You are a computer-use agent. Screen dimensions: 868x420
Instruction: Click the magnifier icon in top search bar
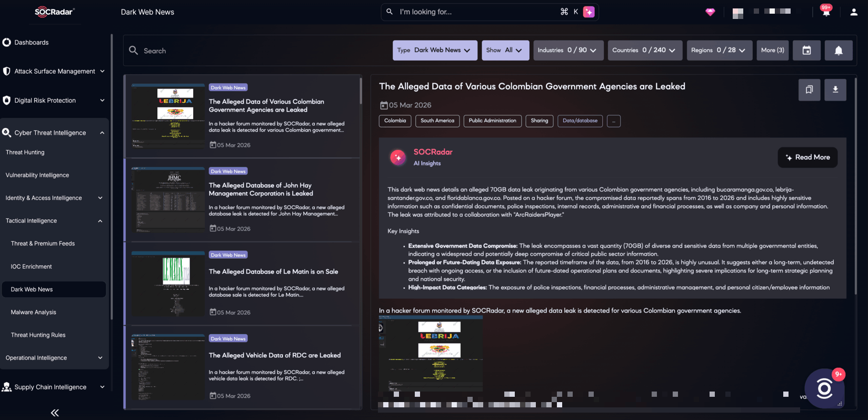[390, 12]
